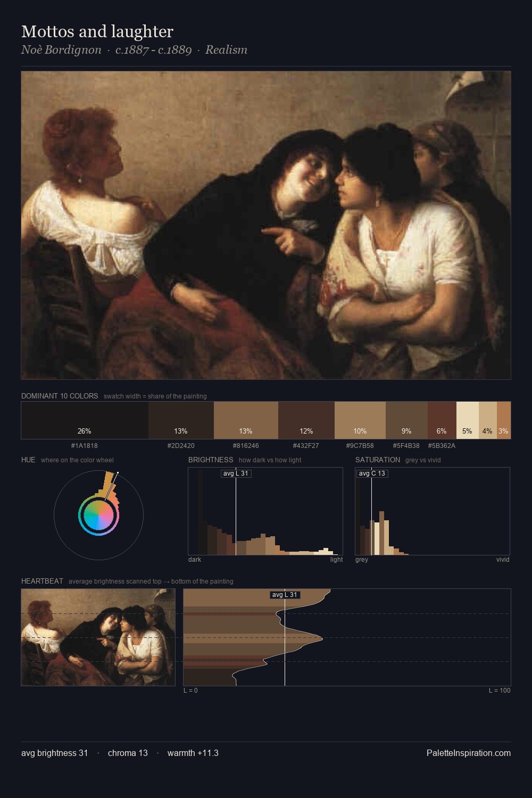The width and height of the screenshot is (532, 798).
Task: Click the hex label #5B362A
Action: pyautogui.click(x=442, y=446)
